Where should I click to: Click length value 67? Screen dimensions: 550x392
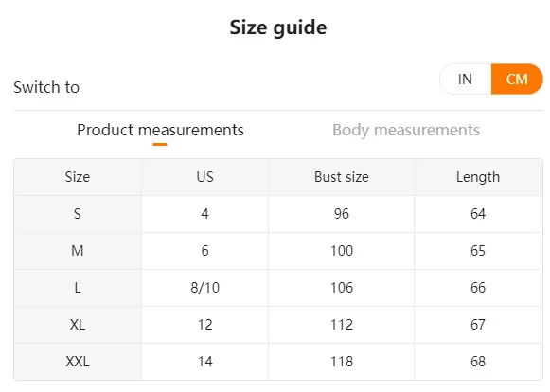coord(478,325)
